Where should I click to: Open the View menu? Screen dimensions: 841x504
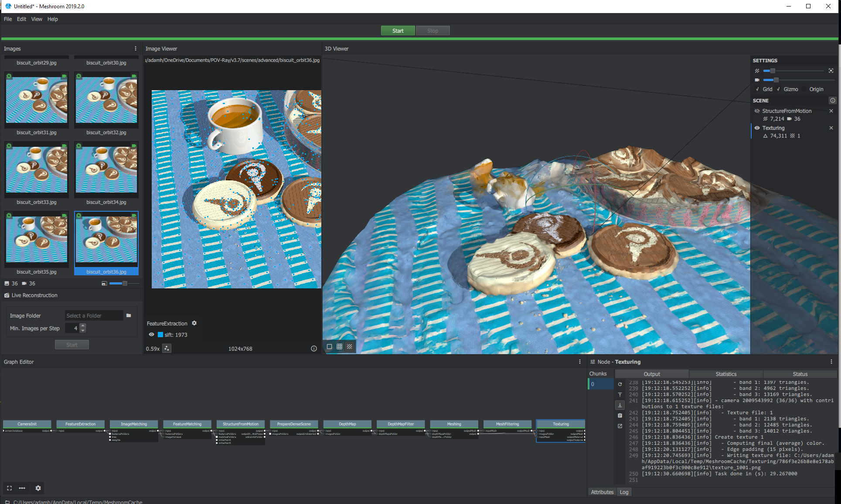pos(37,19)
